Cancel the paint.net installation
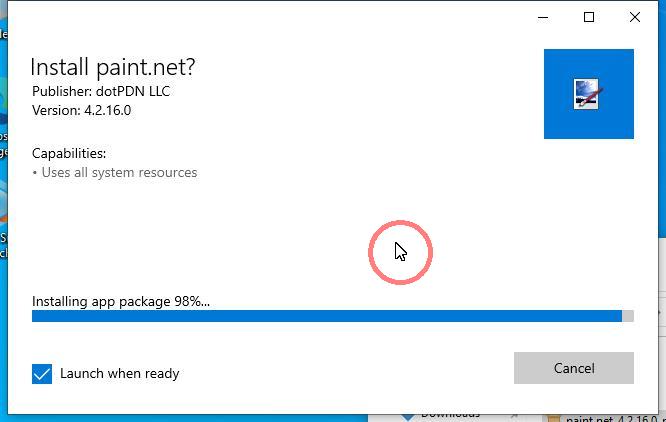Image resolution: width=666 pixels, height=422 pixels. pyautogui.click(x=573, y=368)
